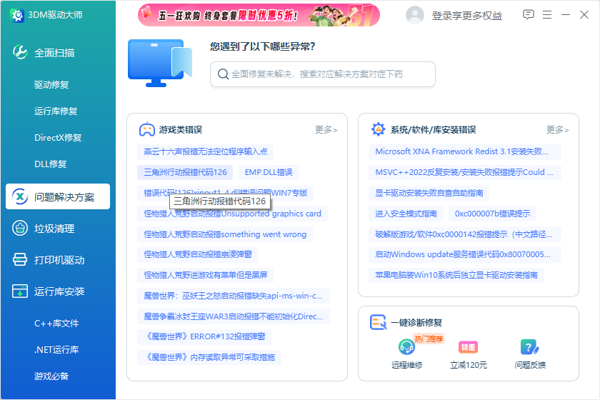This screenshot has width=600, height=400.
Task: Open the hamburger main menu
Action: 547,14
